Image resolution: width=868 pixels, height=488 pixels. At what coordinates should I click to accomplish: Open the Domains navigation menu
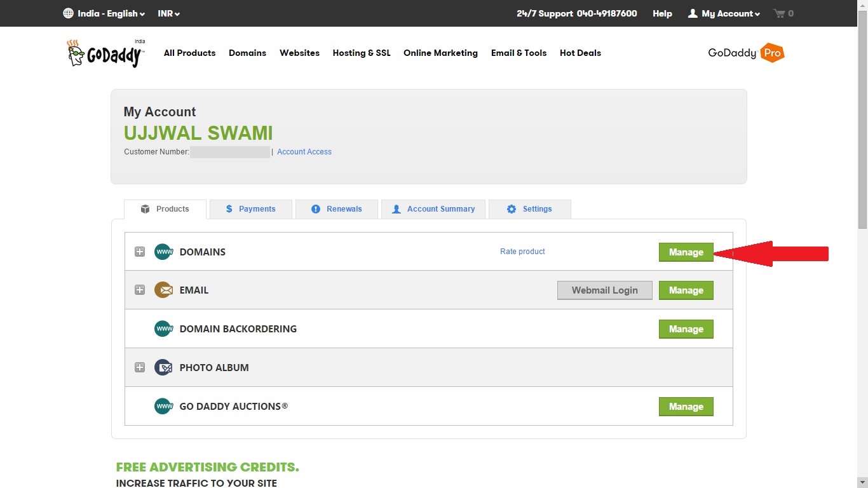click(x=247, y=53)
